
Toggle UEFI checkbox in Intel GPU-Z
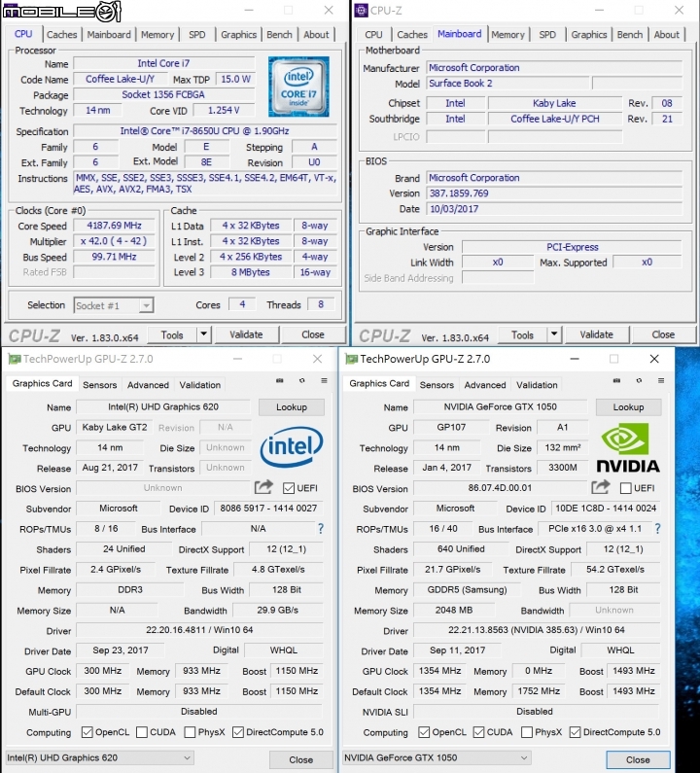tap(289, 488)
